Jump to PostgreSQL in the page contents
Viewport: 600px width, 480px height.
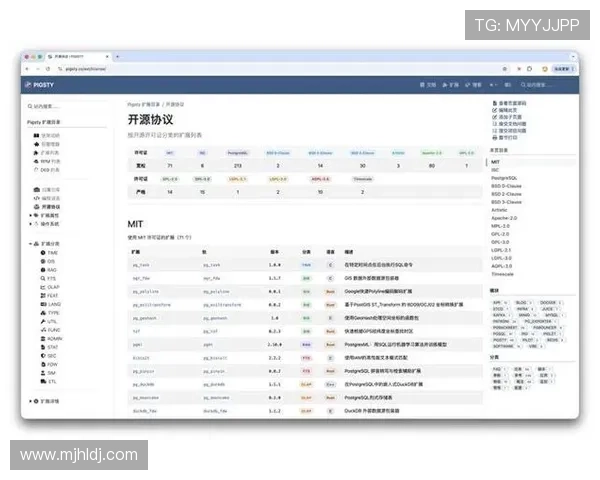504,178
